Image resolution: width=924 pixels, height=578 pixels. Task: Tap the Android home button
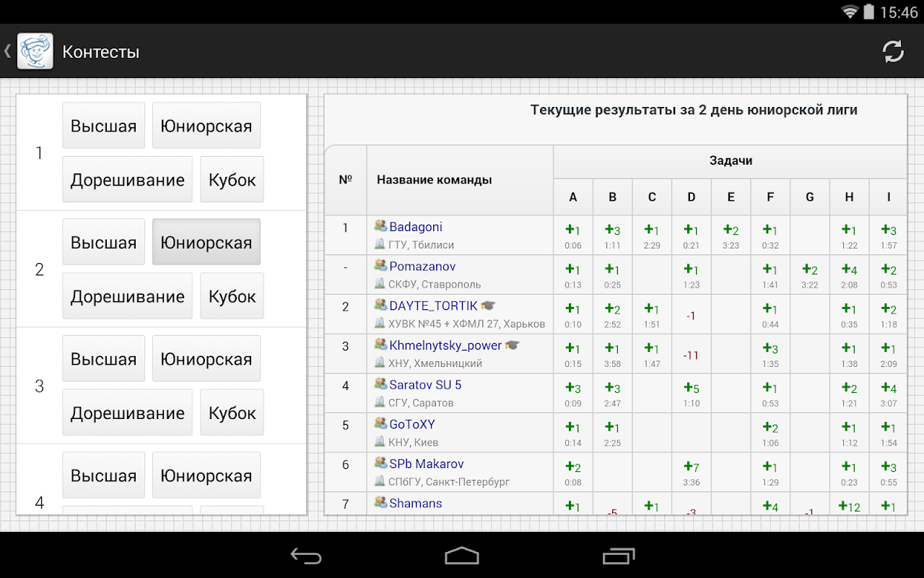coord(462,556)
